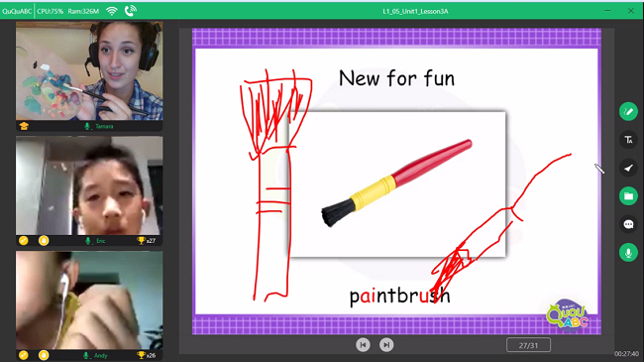
Task: Click Andy's yellow bell icon
Action: pos(44,355)
